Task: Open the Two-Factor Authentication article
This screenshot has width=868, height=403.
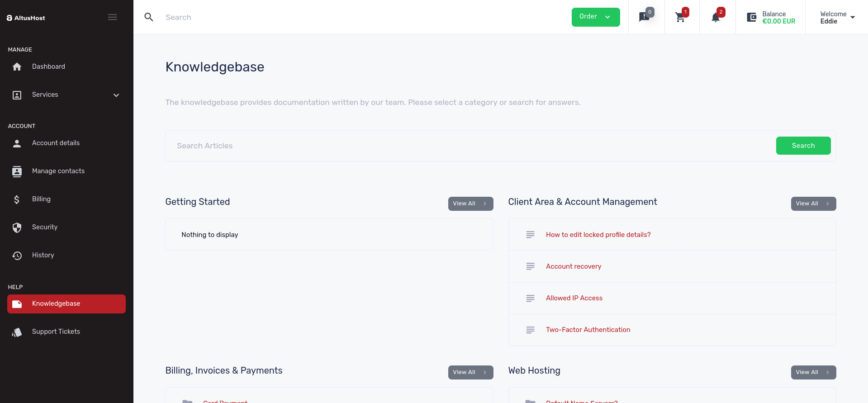Action: click(x=588, y=330)
